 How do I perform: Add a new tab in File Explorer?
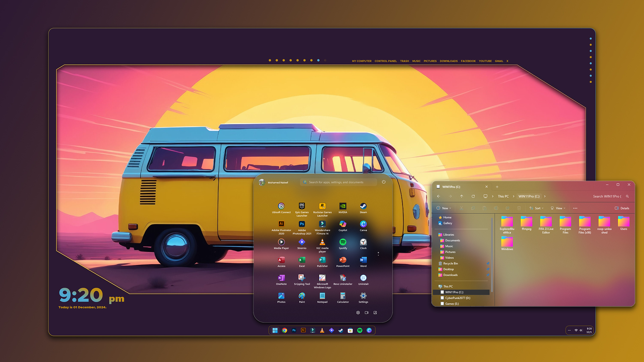click(497, 187)
